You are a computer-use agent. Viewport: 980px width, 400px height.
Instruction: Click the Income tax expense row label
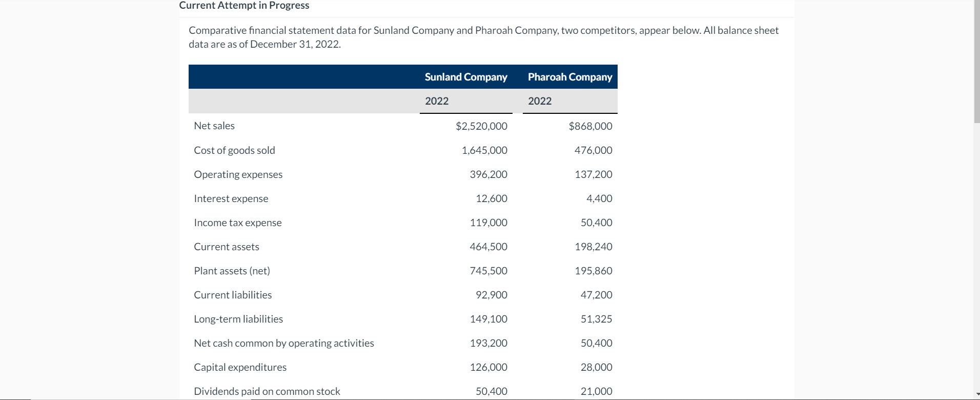[237, 223]
